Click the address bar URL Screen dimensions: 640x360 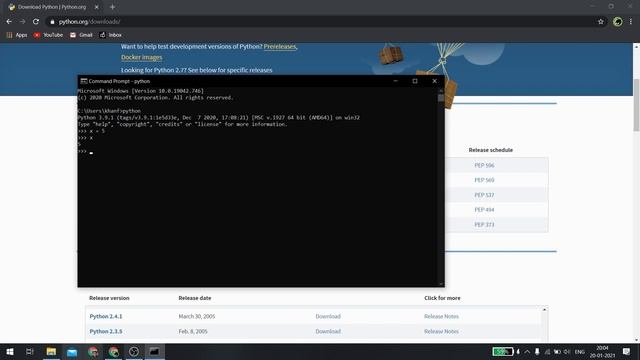[89, 22]
